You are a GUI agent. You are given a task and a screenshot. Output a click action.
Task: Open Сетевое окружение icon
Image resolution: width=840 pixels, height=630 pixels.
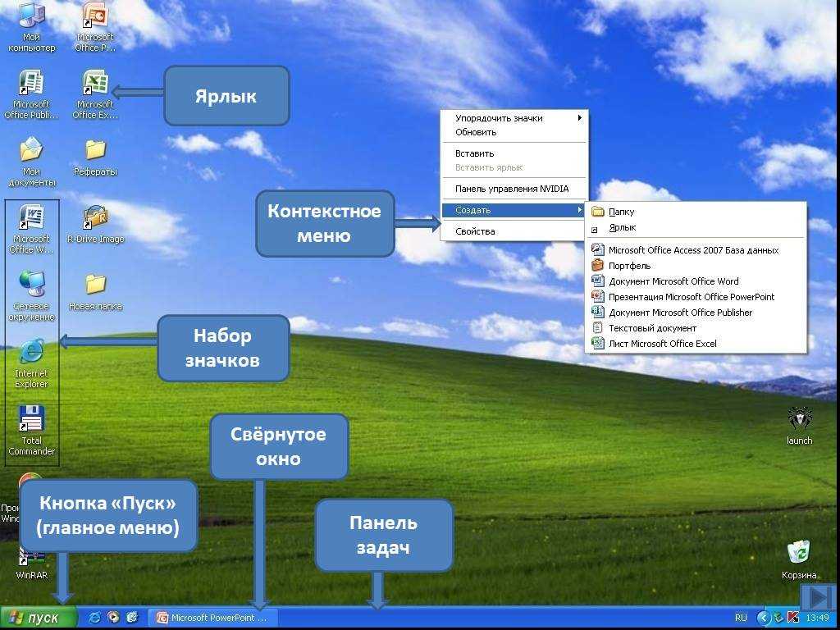coord(32,295)
